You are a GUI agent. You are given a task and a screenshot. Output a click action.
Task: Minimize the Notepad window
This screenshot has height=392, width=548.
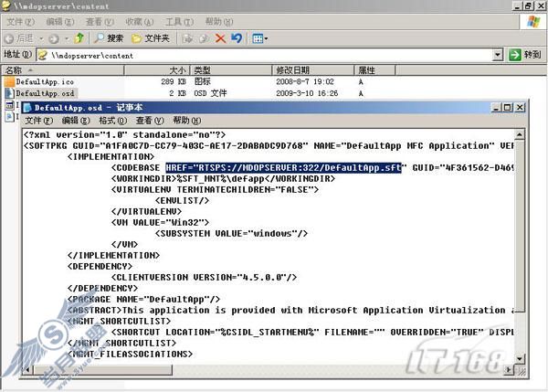496,107
